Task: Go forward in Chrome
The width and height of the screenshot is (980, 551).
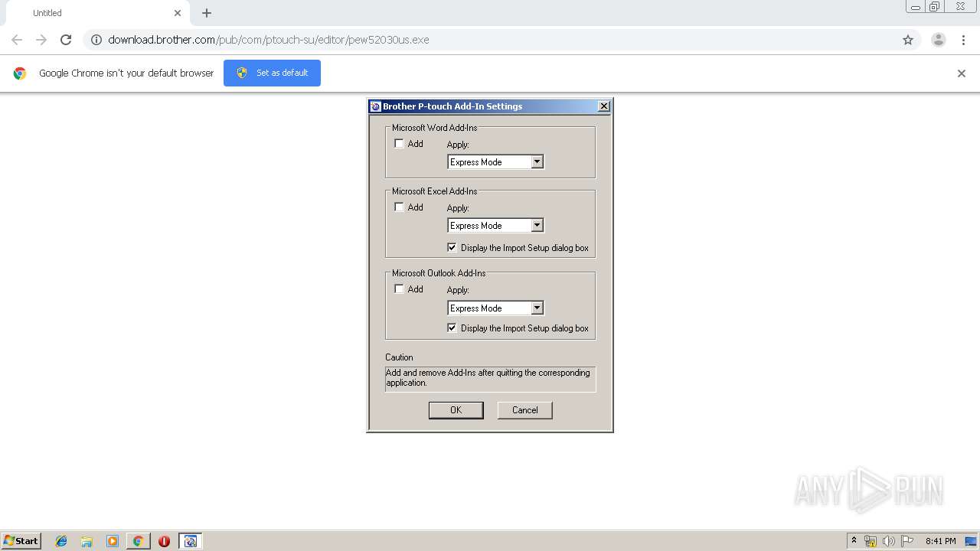Action: pos(41,40)
